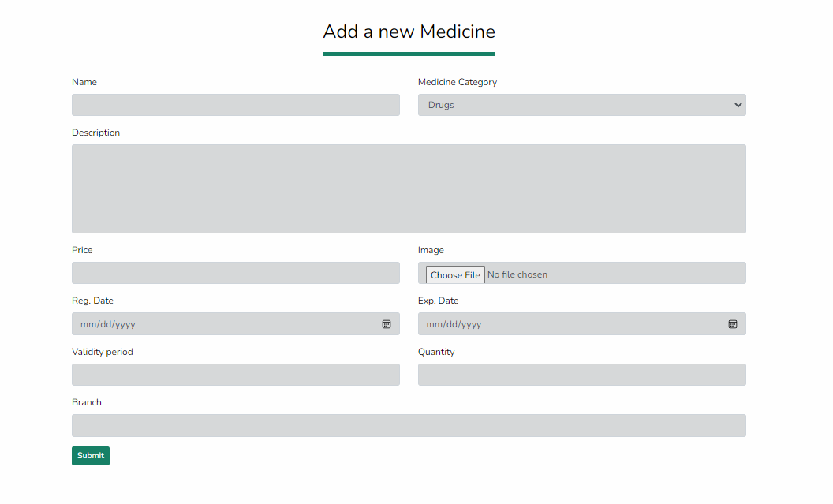Expand the Medicine Category options list
The width and height of the screenshot is (833, 504).
tap(581, 104)
